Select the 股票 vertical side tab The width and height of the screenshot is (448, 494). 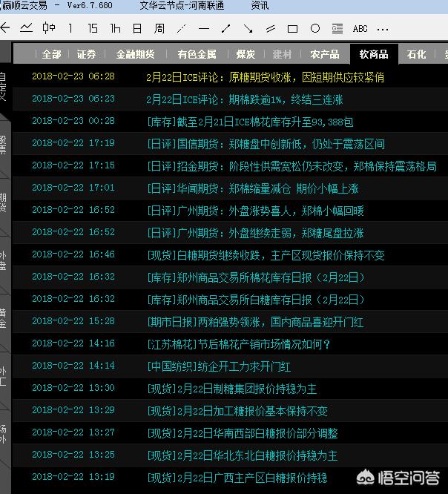pyautogui.click(x=4, y=144)
